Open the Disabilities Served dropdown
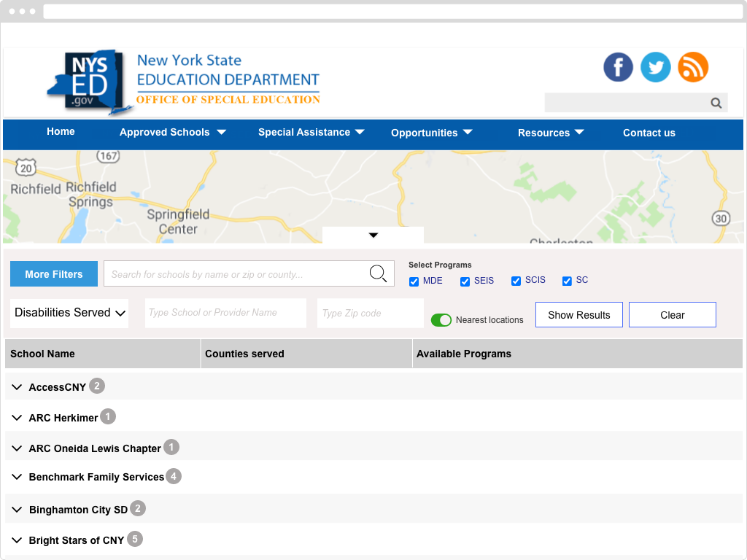 tap(69, 313)
